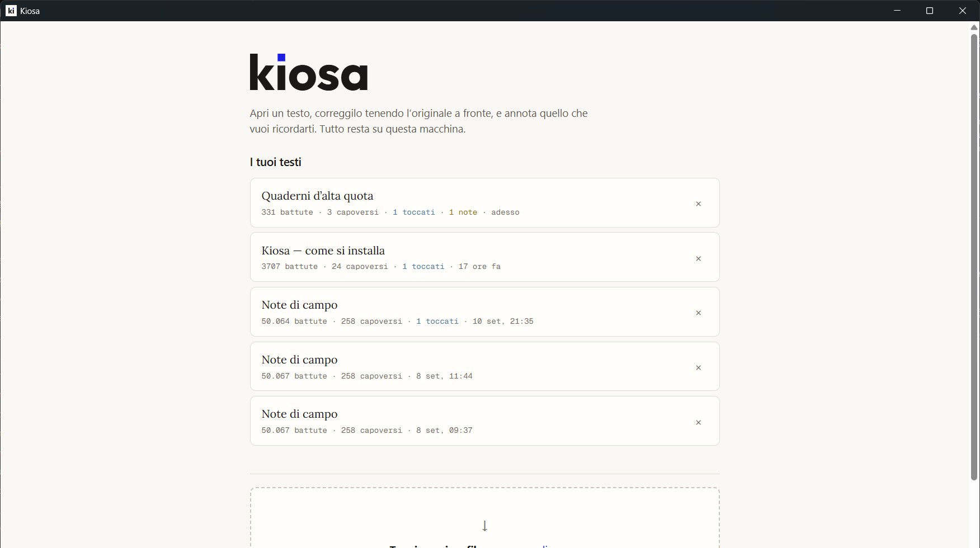Screen dimensions: 980x548
Task: Open Note di campo title above 8 set, 09:37
Action: [x=299, y=414]
